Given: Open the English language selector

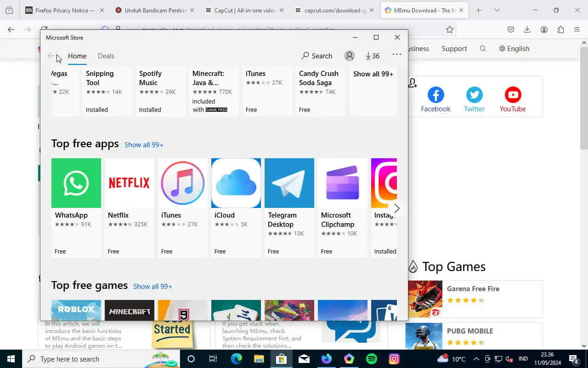Looking at the screenshot, I should click(514, 48).
